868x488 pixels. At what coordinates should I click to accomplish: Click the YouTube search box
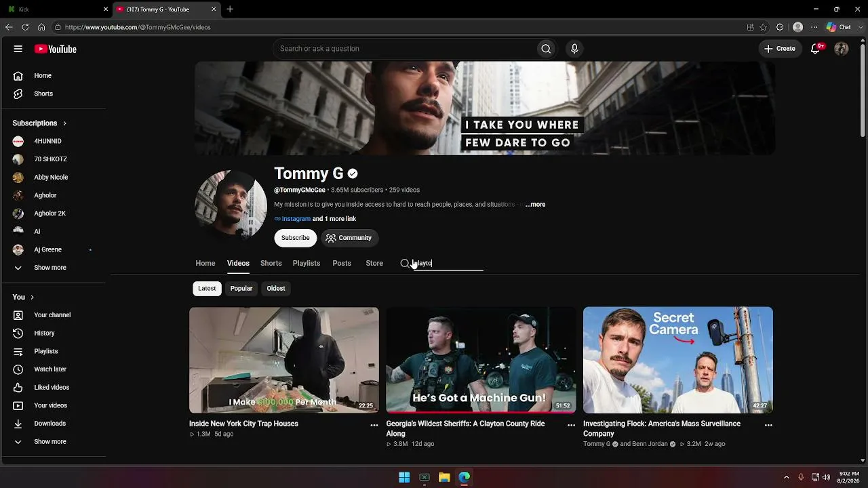(405, 49)
